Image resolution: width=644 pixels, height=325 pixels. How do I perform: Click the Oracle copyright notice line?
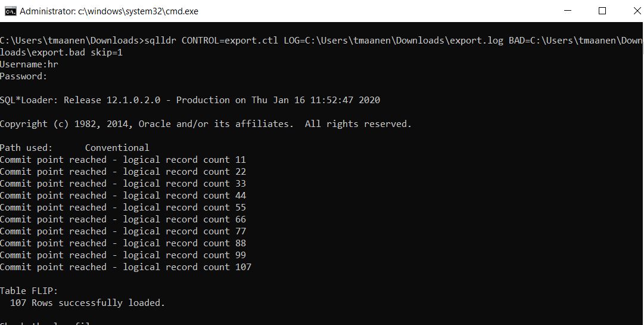206,124
